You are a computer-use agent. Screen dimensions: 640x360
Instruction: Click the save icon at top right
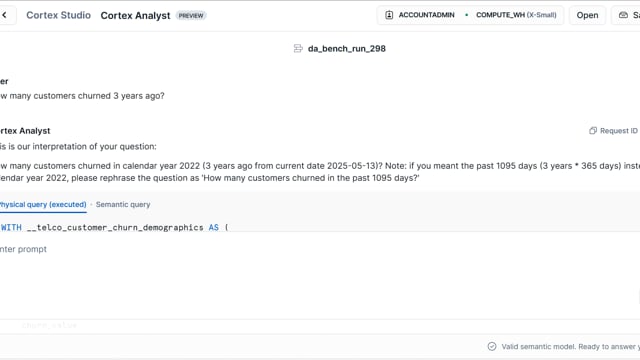point(623,15)
